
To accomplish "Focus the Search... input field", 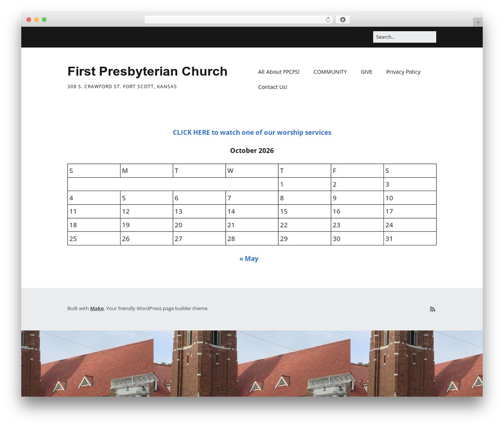I will coord(404,37).
